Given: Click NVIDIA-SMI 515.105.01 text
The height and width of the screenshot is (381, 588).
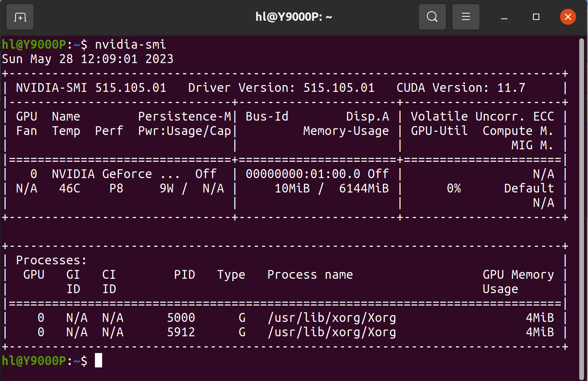Looking at the screenshot, I should pos(91,87).
